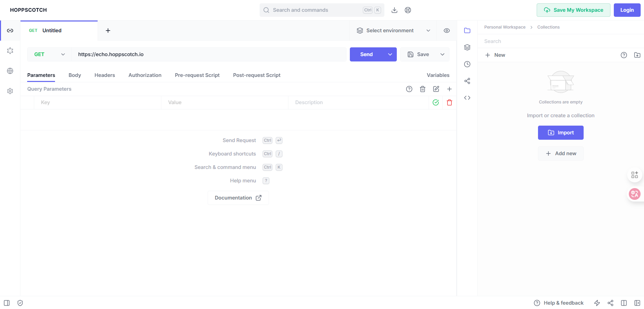Switch to the Authorization tab
Image resolution: width=644 pixels, height=309 pixels.
pos(145,75)
